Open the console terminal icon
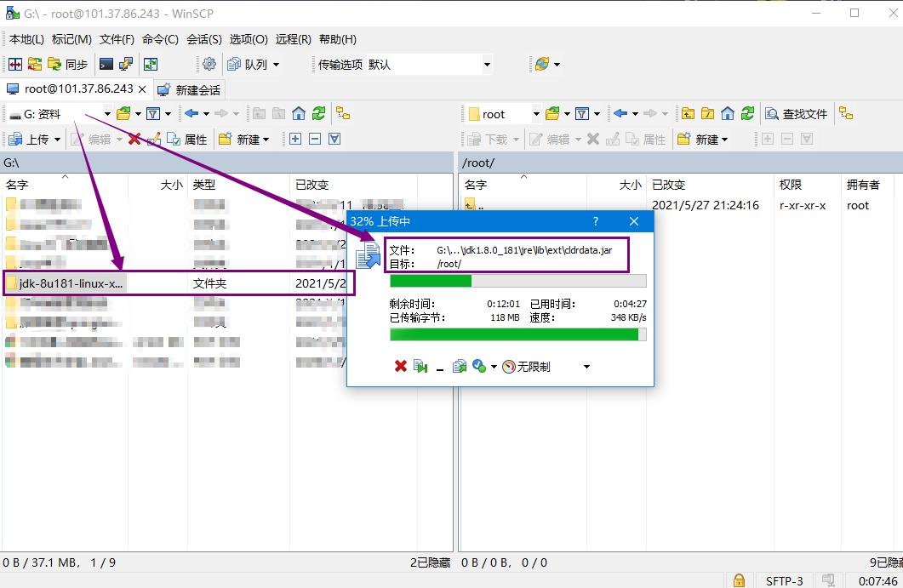Viewport: 903px width, 588px height. 106,64
